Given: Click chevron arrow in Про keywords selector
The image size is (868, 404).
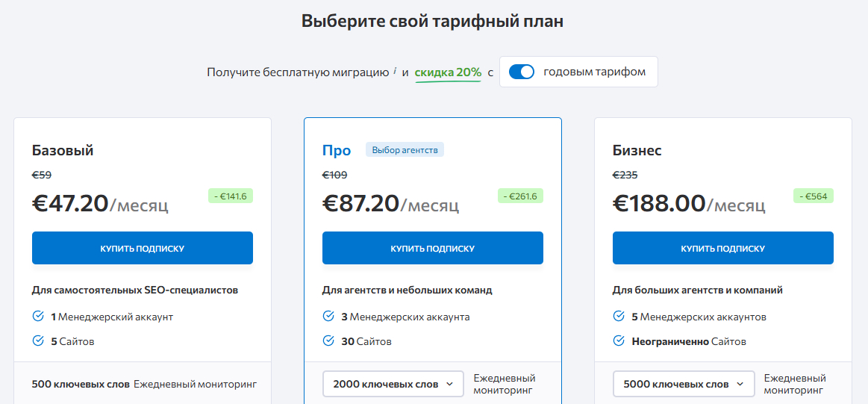Looking at the screenshot, I should click(449, 384).
